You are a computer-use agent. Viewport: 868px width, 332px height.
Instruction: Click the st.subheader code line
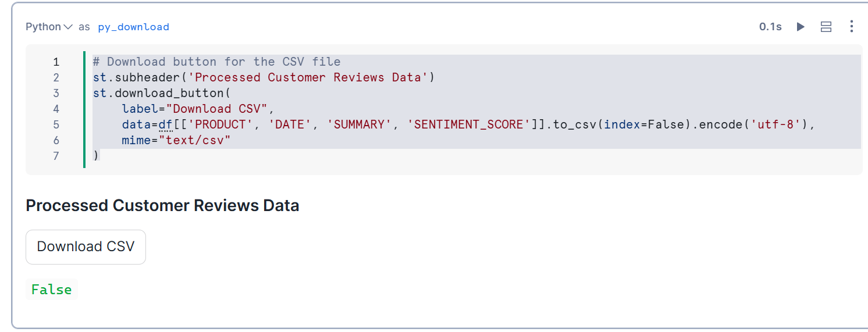click(x=264, y=77)
